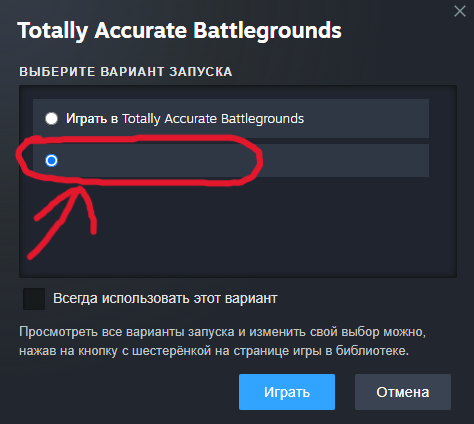The width and height of the screenshot is (474, 424).
Task: Enable the 'Всегда использовать этот вариант' checkbox
Action: tap(34, 299)
